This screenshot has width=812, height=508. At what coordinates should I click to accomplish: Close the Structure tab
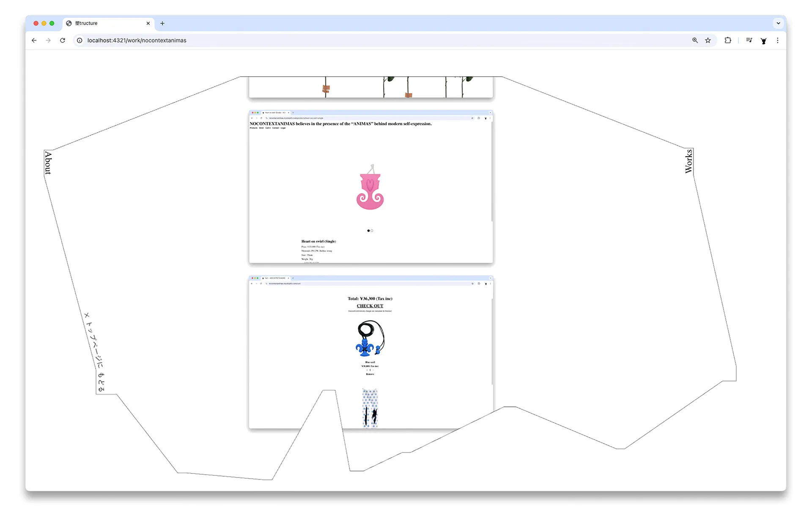click(x=148, y=23)
